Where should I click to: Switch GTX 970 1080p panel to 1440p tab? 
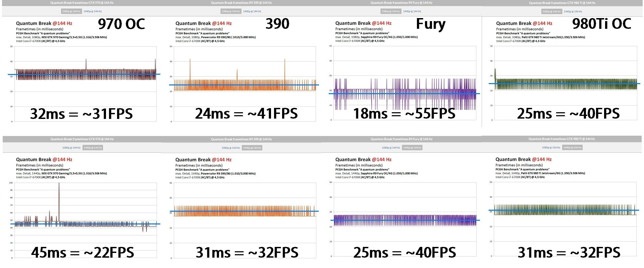pyautogui.click(x=93, y=11)
